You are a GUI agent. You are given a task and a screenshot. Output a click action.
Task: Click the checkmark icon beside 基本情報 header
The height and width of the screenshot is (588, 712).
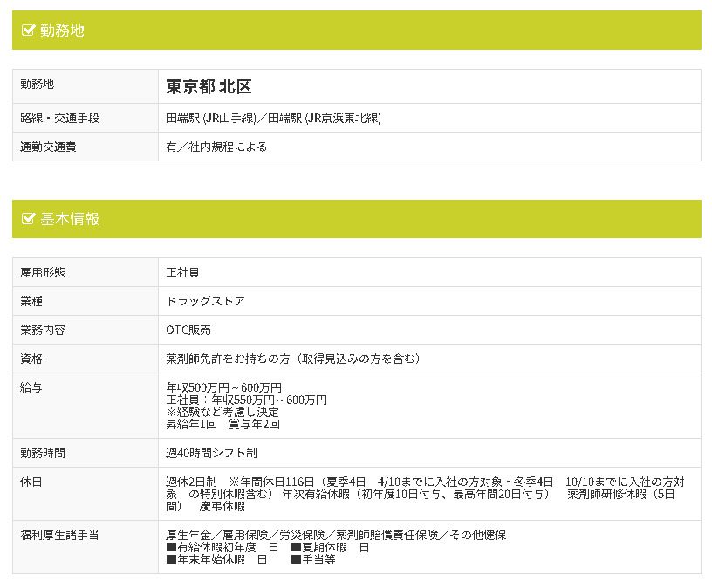[x=28, y=219]
